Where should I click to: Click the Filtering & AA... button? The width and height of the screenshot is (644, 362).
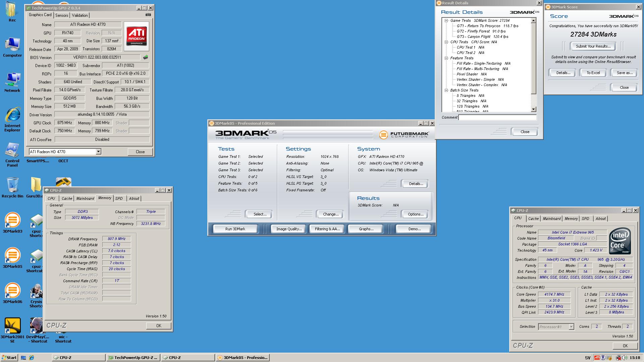tap(327, 229)
